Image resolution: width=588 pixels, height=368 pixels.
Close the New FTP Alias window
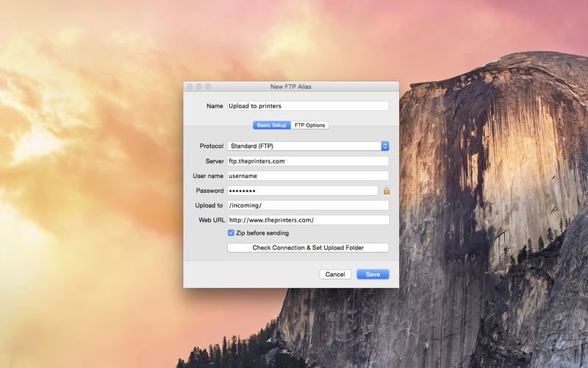click(x=190, y=87)
